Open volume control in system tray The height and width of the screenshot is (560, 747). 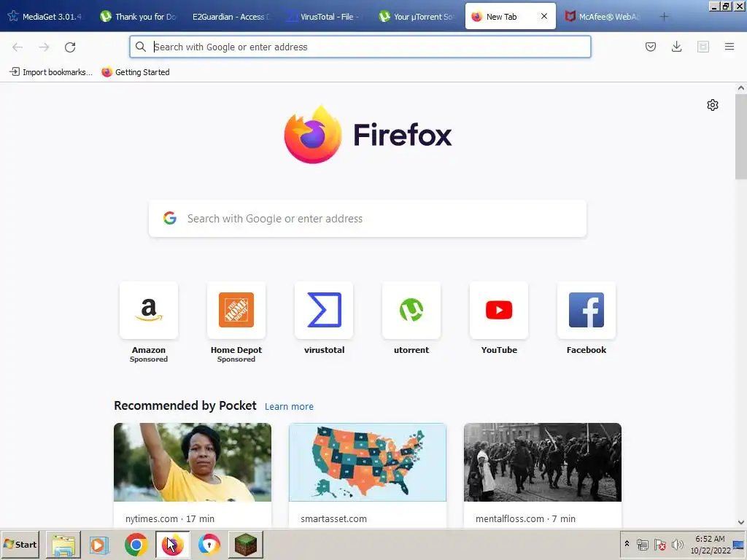click(x=677, y=544)
